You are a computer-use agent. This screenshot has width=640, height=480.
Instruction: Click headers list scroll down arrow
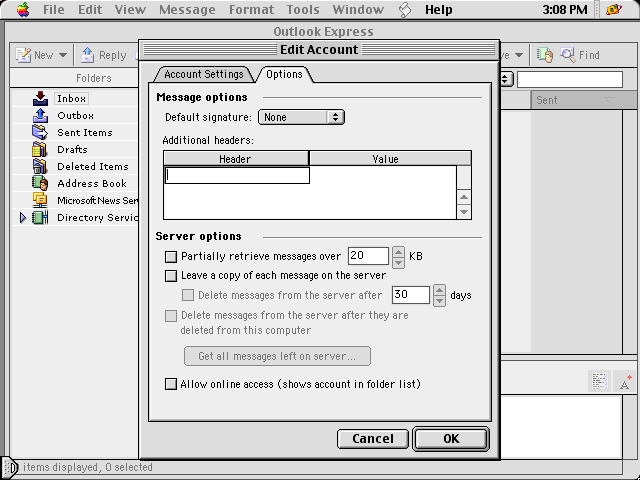[x=464, y=212]
